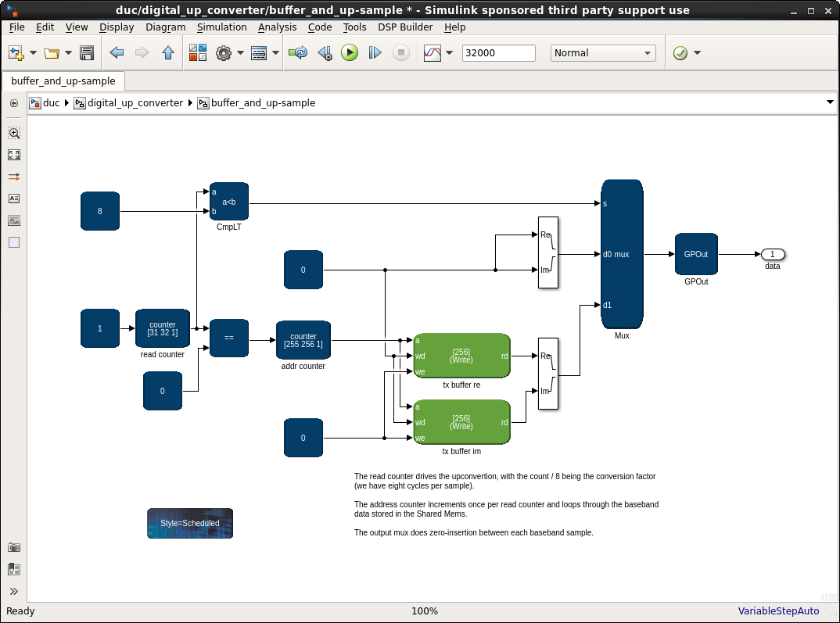Click the VariableStepAuto solver link

click(x=778, y=611)
